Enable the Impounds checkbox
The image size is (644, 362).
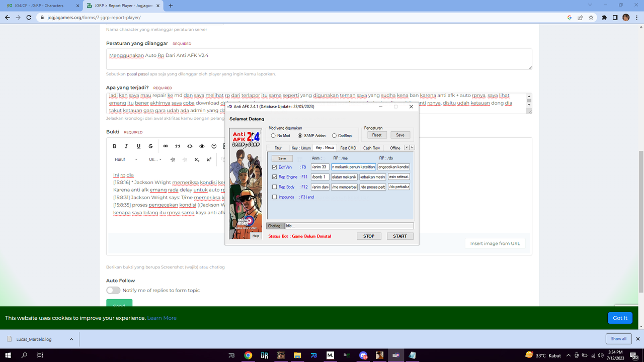click(x=274, y=197)
